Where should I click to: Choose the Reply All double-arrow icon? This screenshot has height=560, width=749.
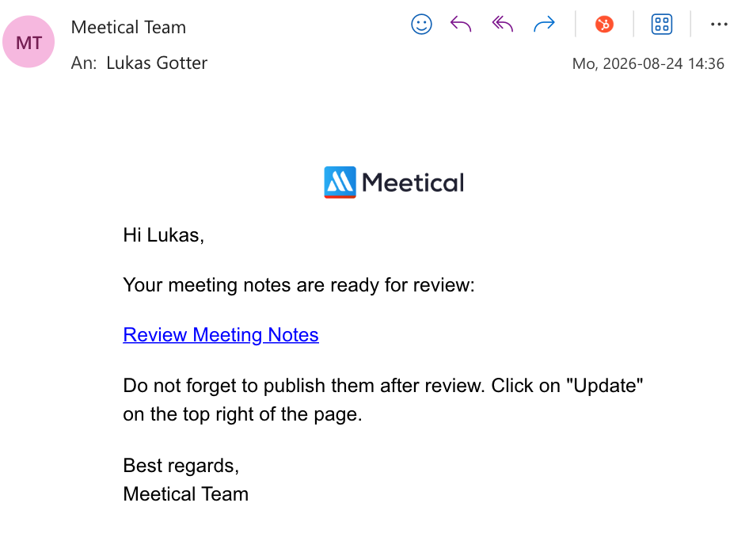[503, 24]
